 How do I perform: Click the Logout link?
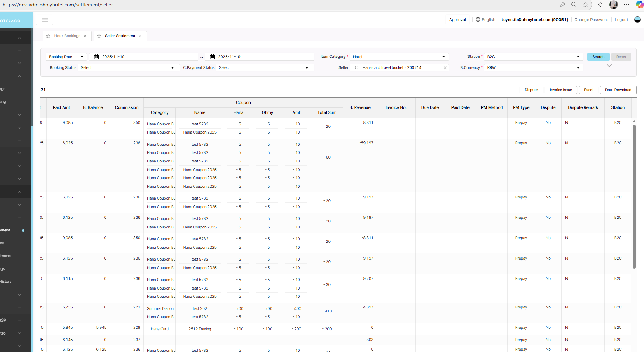[x=621, y=20]
